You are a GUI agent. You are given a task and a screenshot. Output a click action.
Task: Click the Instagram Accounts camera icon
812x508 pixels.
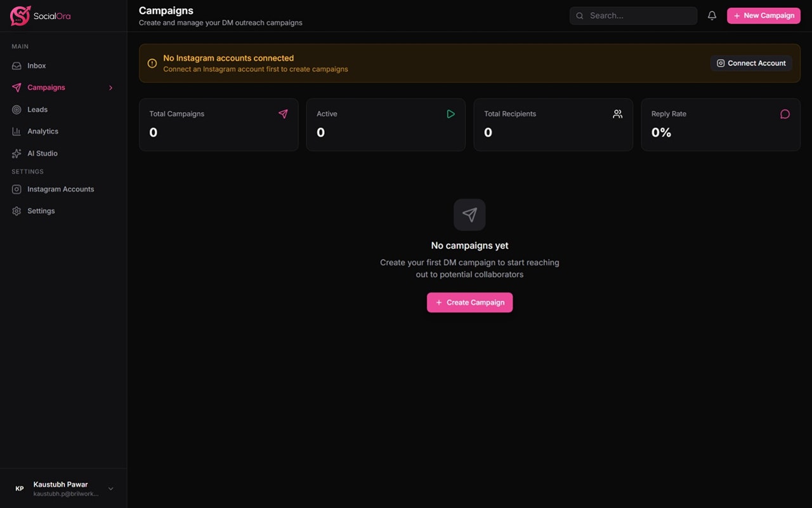coord(16,189)
